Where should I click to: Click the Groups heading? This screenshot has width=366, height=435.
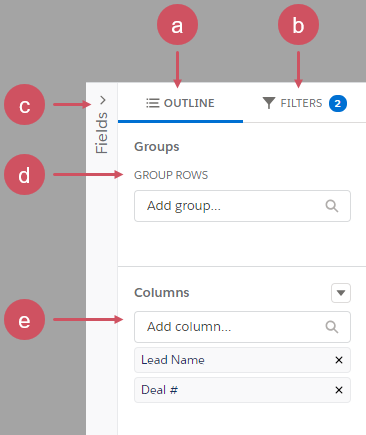[157, 147]
